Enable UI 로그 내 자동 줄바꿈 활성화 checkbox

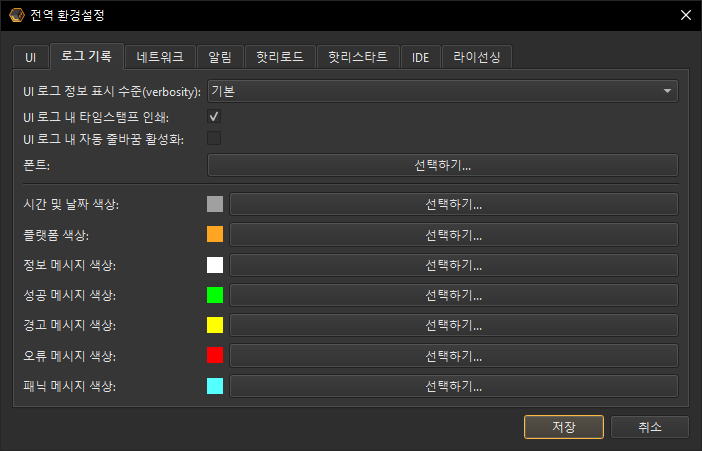[214, 138]
